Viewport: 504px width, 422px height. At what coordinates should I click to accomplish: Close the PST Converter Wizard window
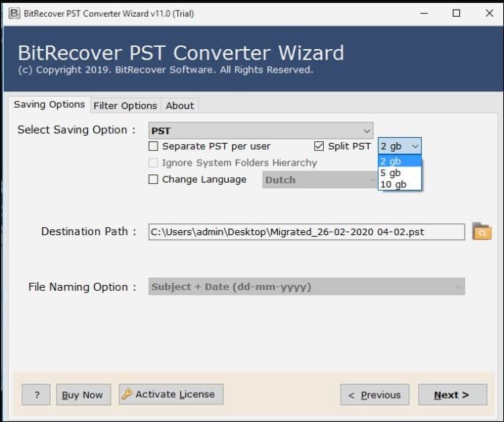click(x=489, y=13)
